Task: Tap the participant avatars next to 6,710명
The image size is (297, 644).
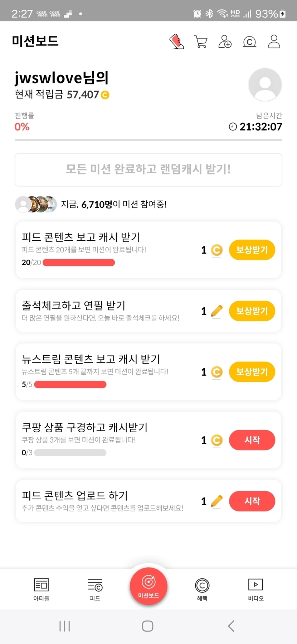Action: 36,204
